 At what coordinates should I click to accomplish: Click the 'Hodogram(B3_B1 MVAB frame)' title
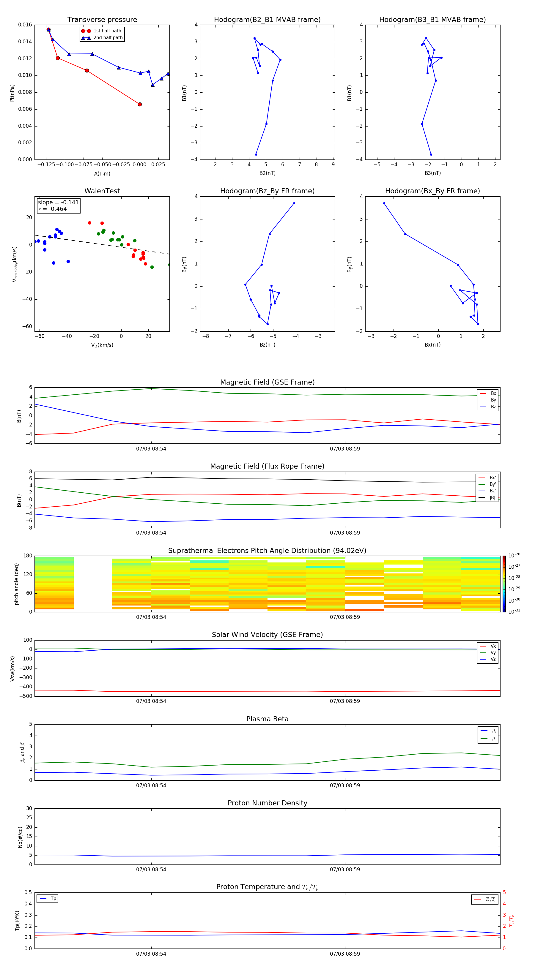click(x=432, y=20)
